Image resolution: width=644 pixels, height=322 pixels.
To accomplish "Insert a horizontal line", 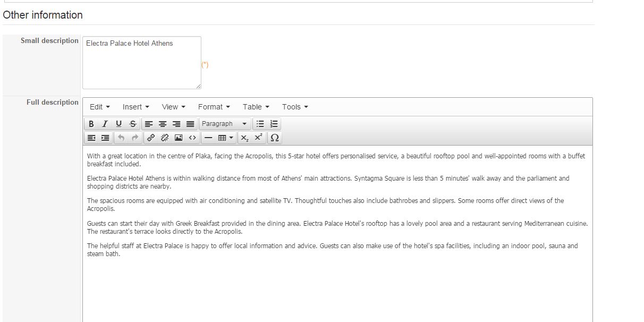I will coord(208,138).
